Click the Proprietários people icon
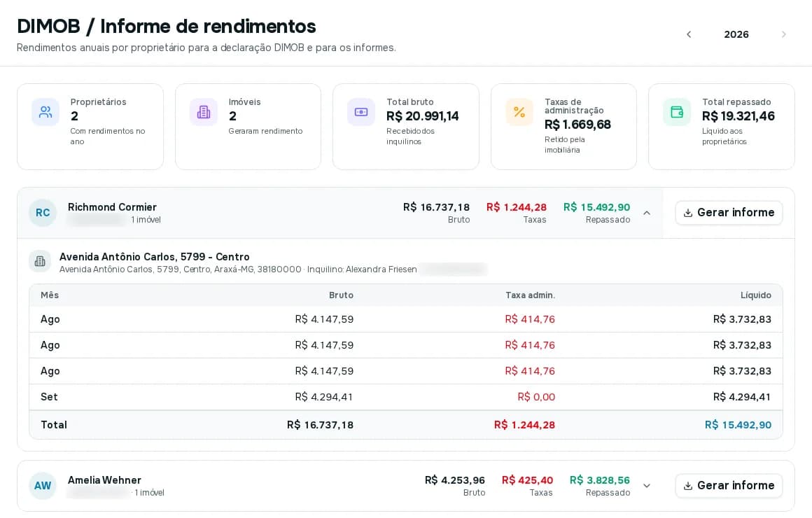812x518 pixels. (x=45, y=112)
